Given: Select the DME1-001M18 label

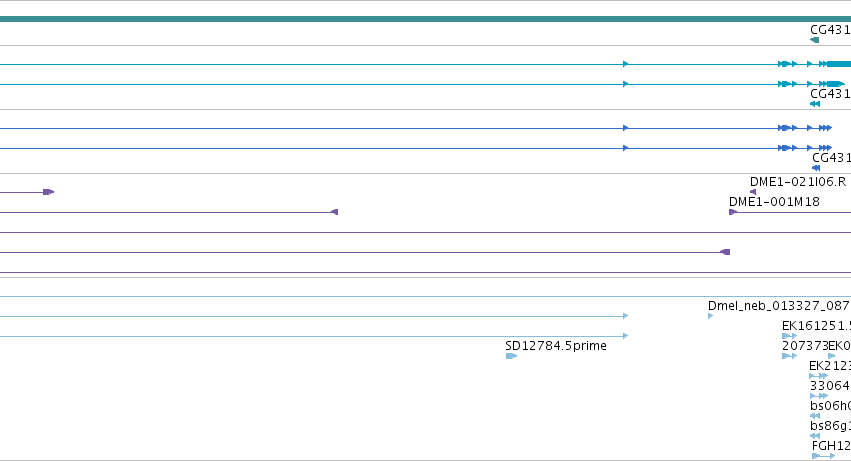Looking at the screenshot, I should pyautogui.click(x=774, y=202).
